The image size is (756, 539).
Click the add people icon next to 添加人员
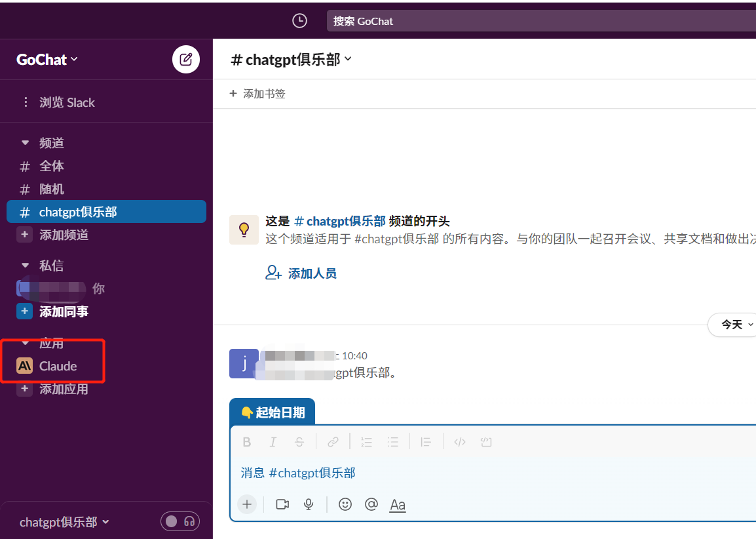click(x=273, y=273)
